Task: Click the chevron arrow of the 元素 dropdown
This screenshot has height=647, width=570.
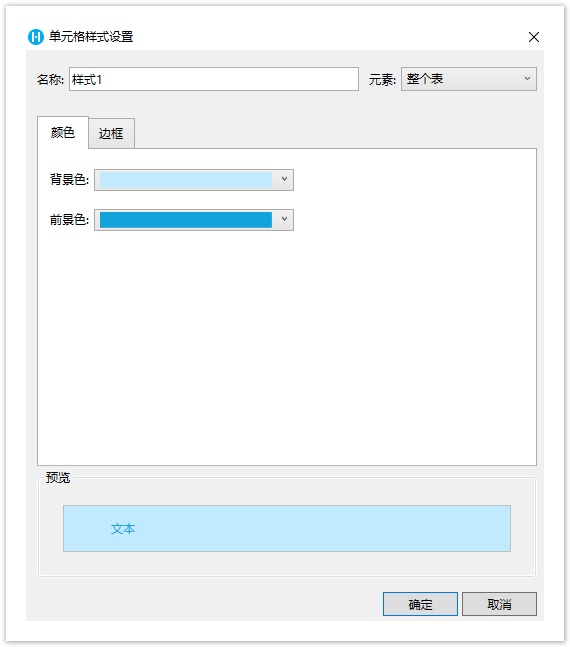Action: tap(527, 78)
